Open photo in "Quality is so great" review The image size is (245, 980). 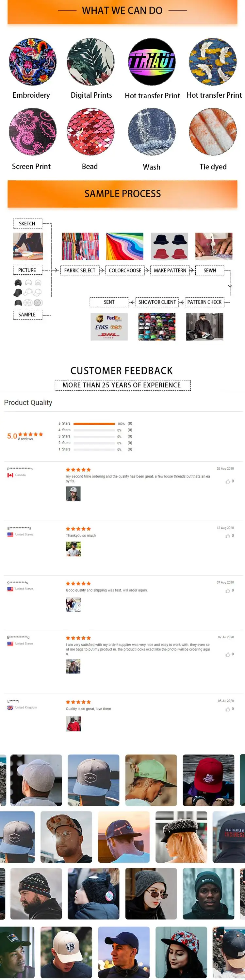[x=73, y=724]
